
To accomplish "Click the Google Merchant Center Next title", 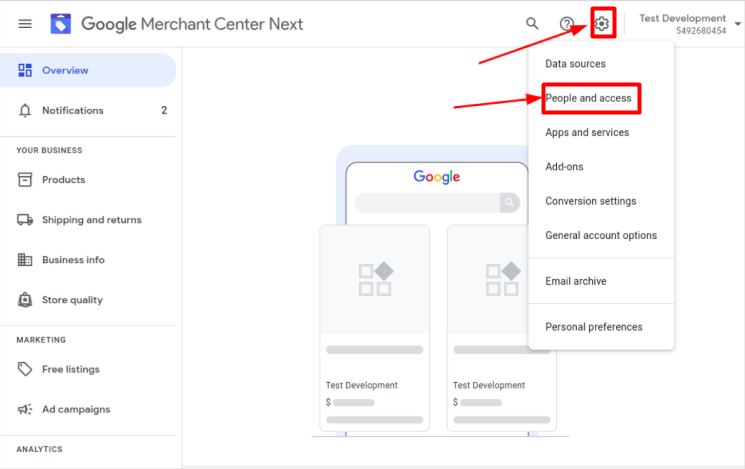I will (192, 24).
